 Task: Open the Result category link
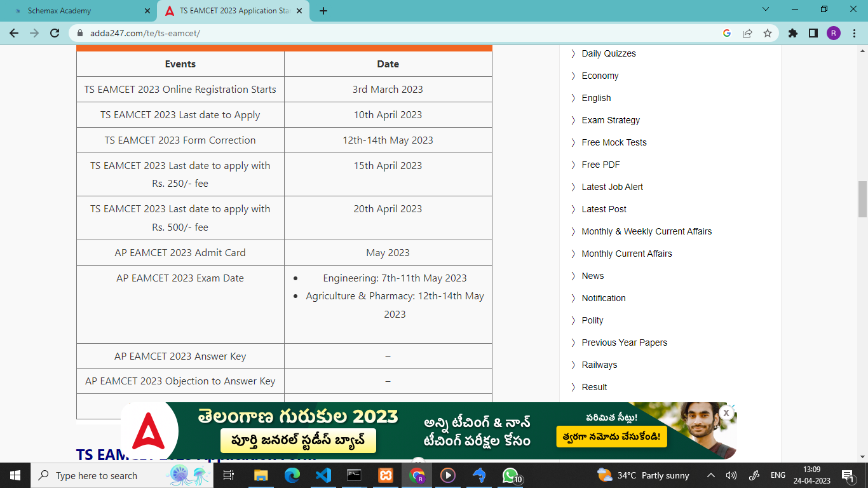click(594, 387)
